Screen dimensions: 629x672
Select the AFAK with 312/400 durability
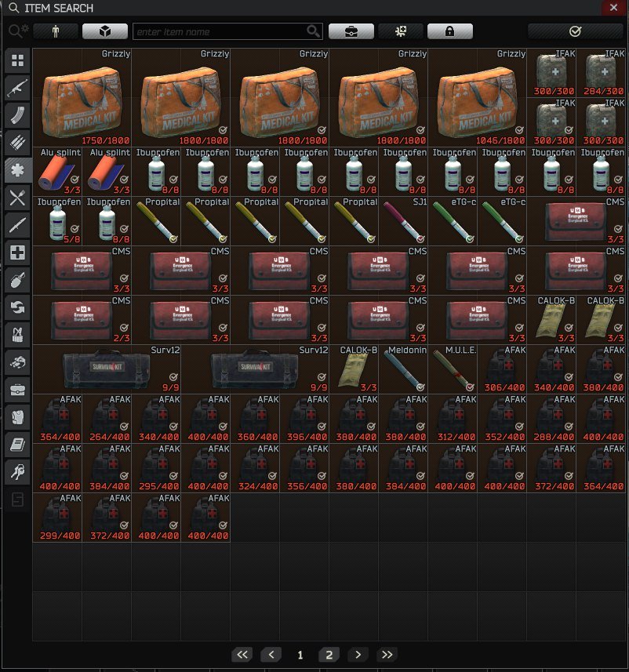(x=453, y=418)
